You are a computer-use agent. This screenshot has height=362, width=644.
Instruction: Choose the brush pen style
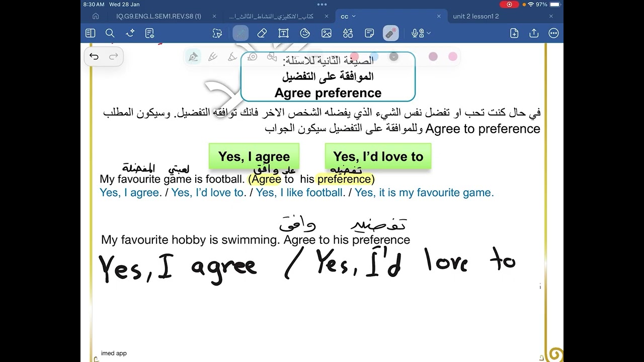click(x=232, y=57)
